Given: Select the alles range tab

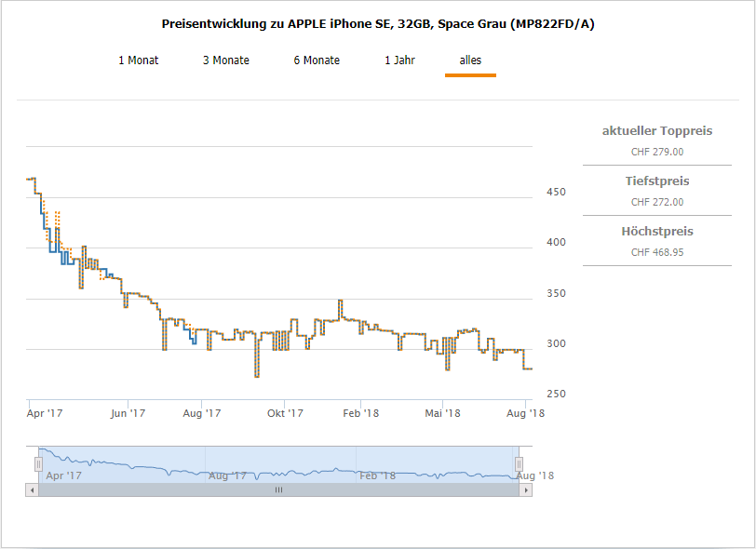Looking at the screenshot, I should coord(470,60).
